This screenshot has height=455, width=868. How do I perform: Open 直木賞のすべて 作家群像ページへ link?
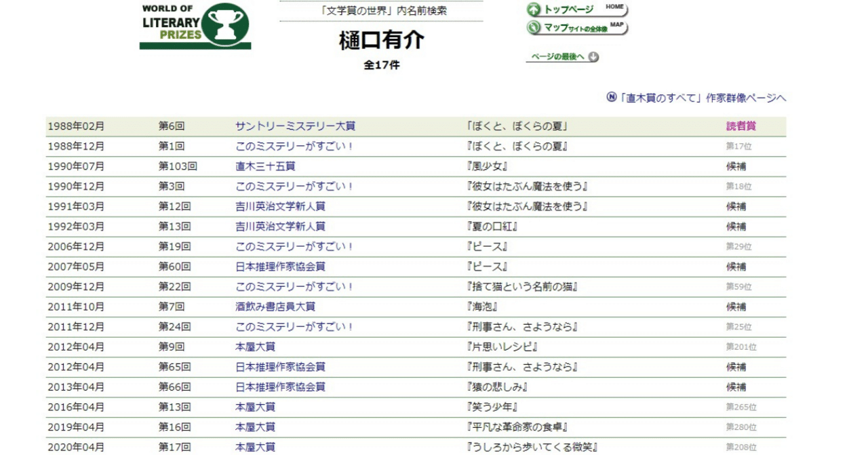coord(703,98)
